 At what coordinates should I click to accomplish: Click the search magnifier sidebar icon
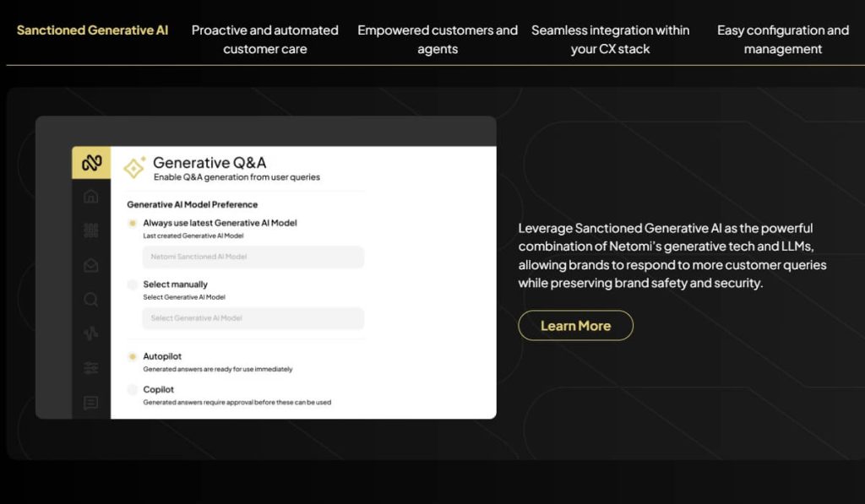(x=90, y=299)
